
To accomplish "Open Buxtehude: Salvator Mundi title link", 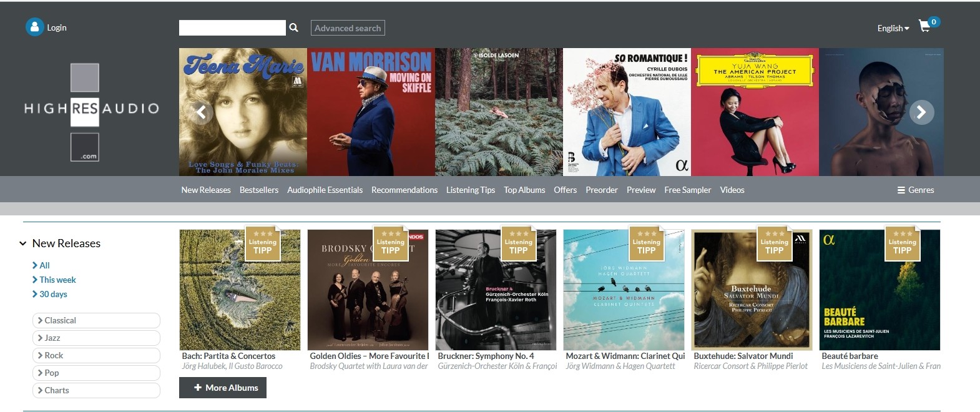I will (743, 356).
